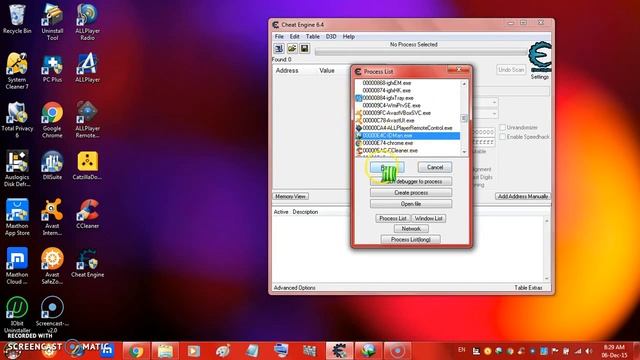Screen dimensions: 640x360
Task: Open the File menu
Action: tap(279, 36)
